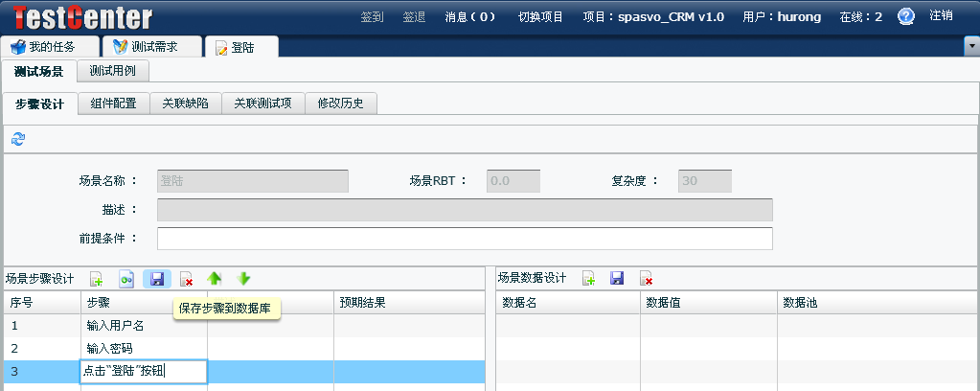The width and height of the screenshot is (980, 391).
Task: Open 我的任务 tab
Action: [52, 46]
